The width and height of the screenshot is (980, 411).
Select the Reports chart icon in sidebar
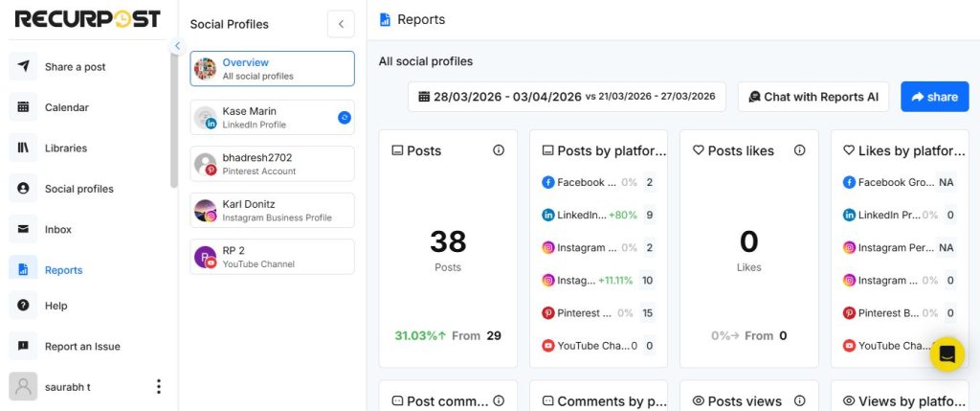coord(23,269)
